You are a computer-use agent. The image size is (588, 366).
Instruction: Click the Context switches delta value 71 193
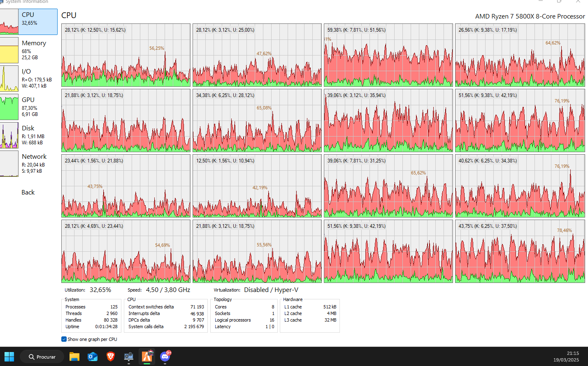coord(197,307)
